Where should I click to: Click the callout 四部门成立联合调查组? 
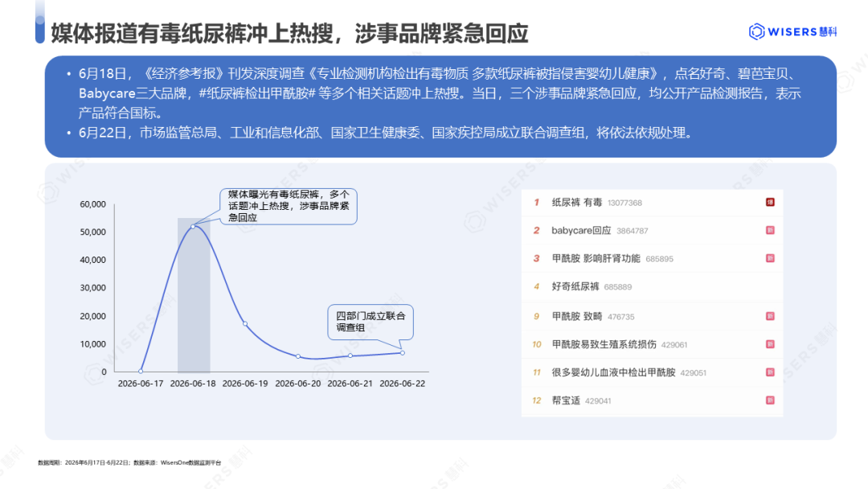pos(371,322)
